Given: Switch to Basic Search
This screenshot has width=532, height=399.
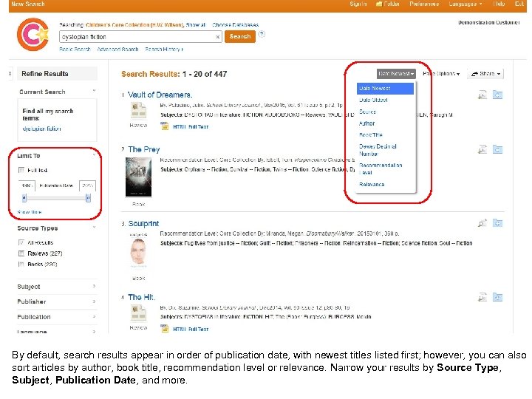Looking at the screenshot, I should point(75,50).
